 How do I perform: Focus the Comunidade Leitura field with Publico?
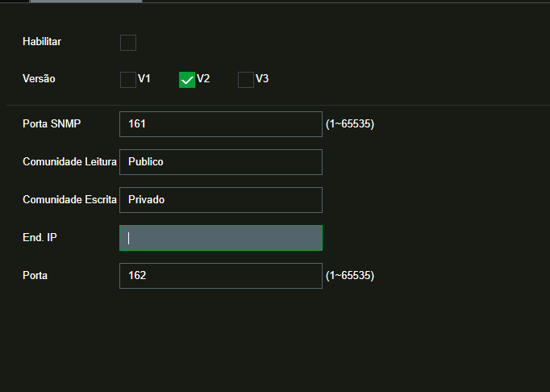(220, 162)
